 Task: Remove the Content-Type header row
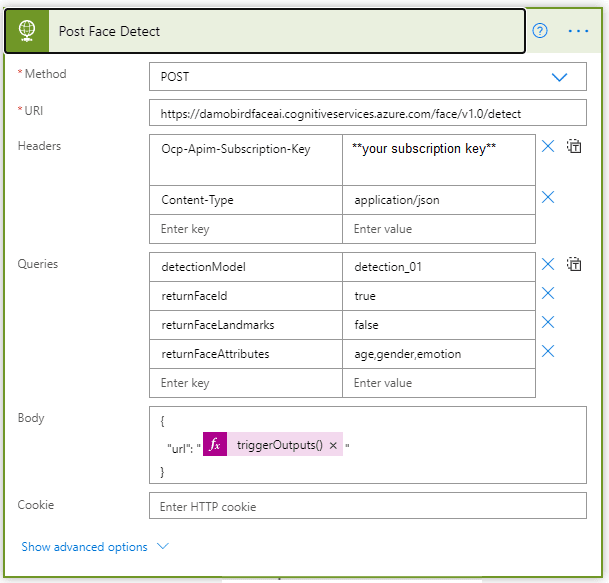tap(548, 198)
